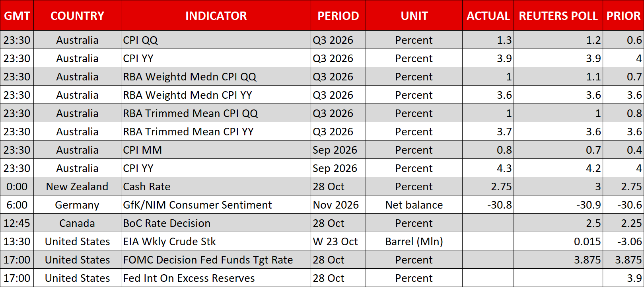Select Fed Int On Excess Reserves cell

tap(216, 278)
